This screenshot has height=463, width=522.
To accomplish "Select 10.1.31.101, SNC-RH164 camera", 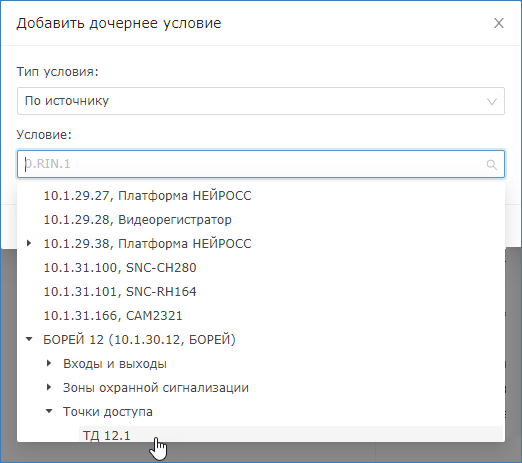I will pos(120,292).
